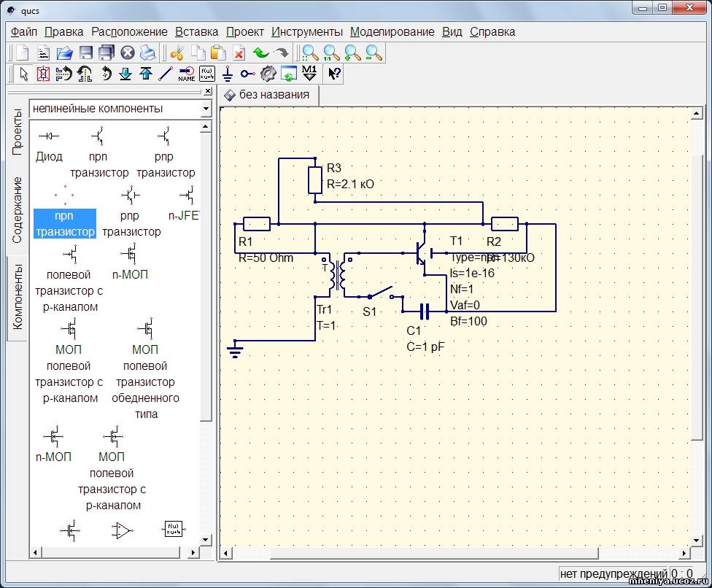Open the Инструменты menu
This screenshot has height=588, width=712.
click(307, 32)
